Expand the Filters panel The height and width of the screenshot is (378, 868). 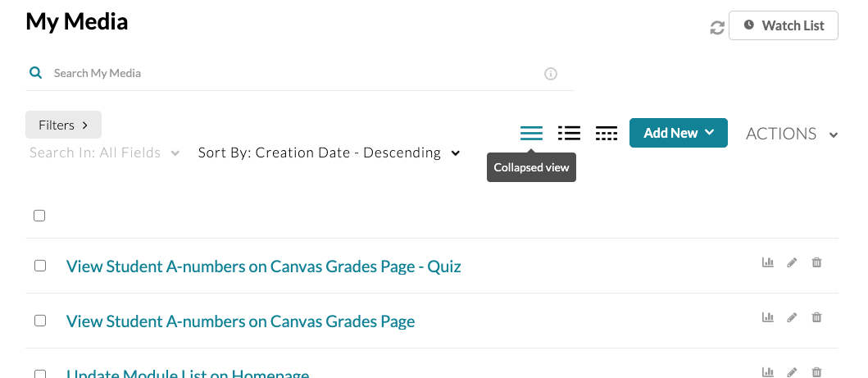(x=63, y=125)
